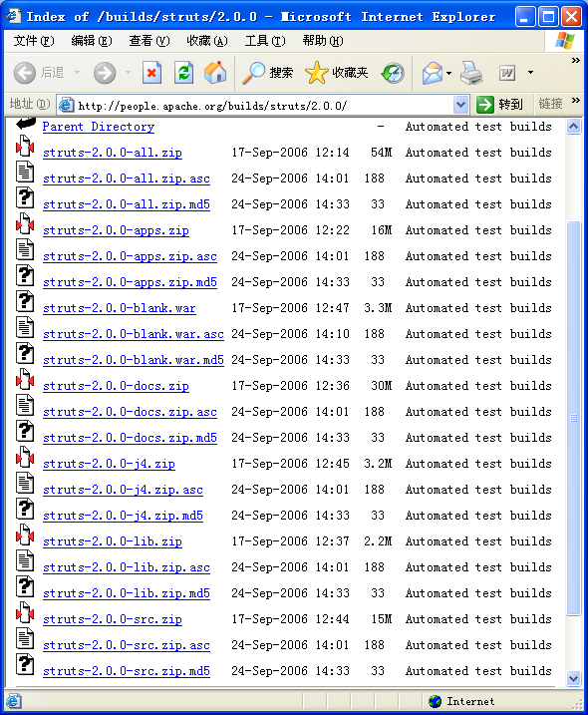Open the Back button history dropdown arrow
This screenshot has height=715, width=588.
[x=77, y=73]
